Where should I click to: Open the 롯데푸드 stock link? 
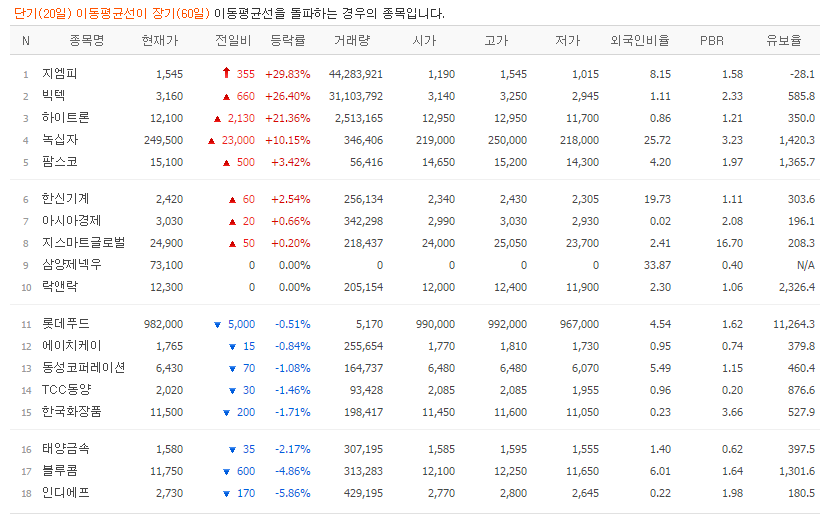65,324
